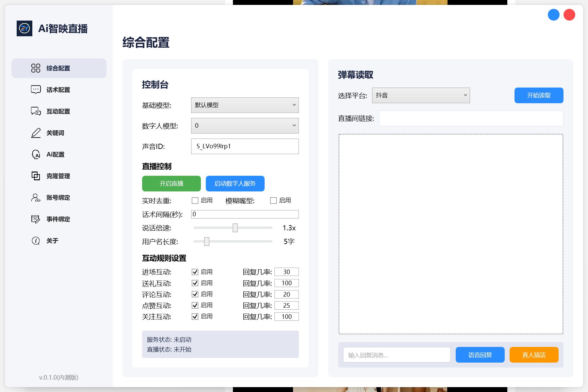Click 送礼互动 回复几率 field showing 100
This screenshot has height=392, width=588.
click(286, 283)
